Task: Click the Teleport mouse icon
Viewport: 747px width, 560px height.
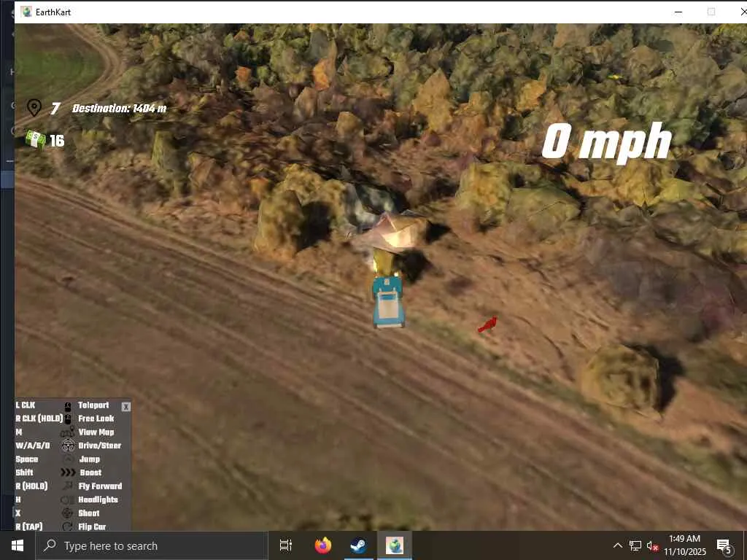Action: tap(68, 406)
